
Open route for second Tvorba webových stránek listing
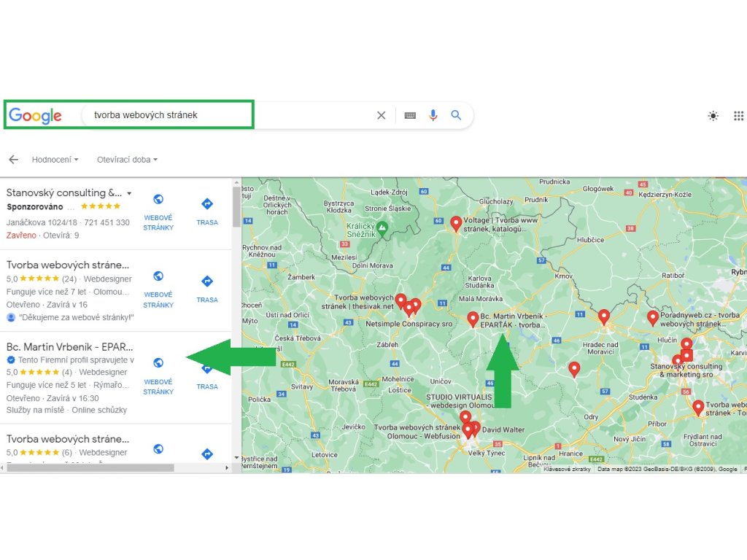207,281
